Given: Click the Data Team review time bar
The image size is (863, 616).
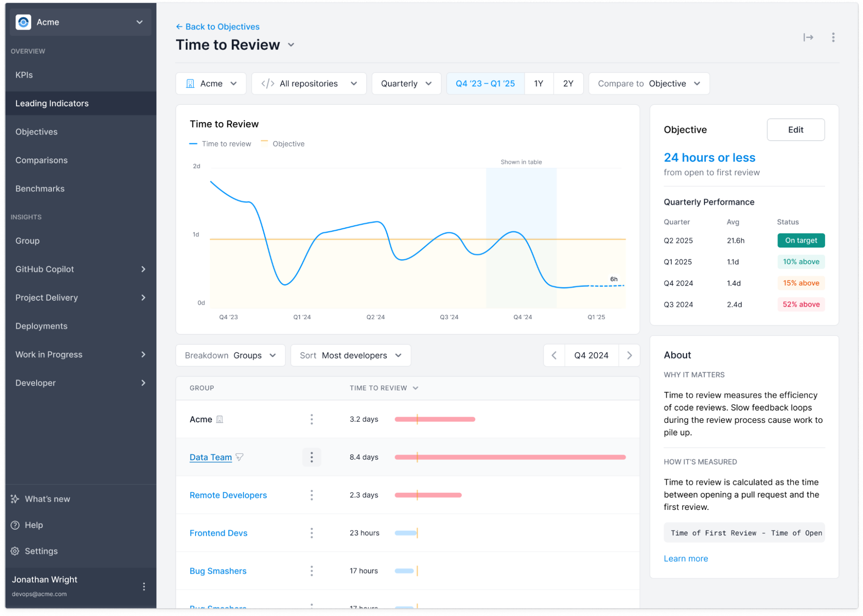Looking at the screenshot, I should [509, 457].
